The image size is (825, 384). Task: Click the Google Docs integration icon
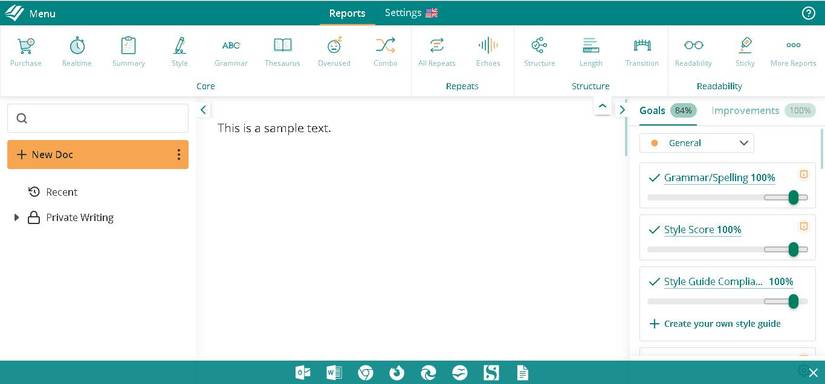522,373
